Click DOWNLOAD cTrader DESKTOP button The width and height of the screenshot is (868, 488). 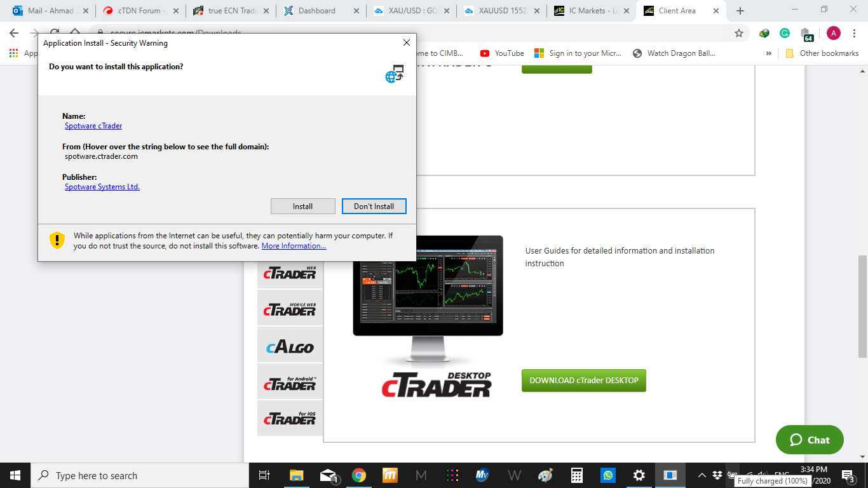tap(583, 380)
